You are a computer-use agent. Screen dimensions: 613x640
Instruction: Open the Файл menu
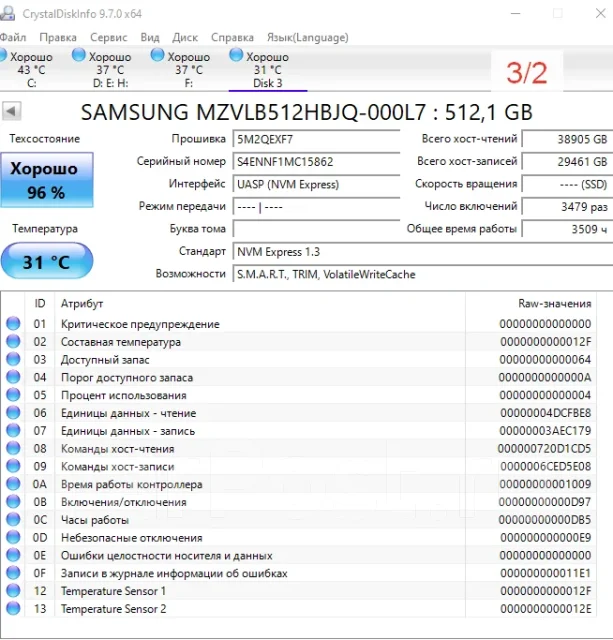[13, 38]
